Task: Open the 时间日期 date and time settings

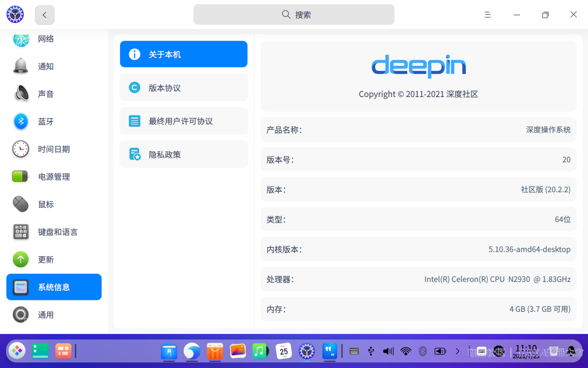Action: (54, 149)
